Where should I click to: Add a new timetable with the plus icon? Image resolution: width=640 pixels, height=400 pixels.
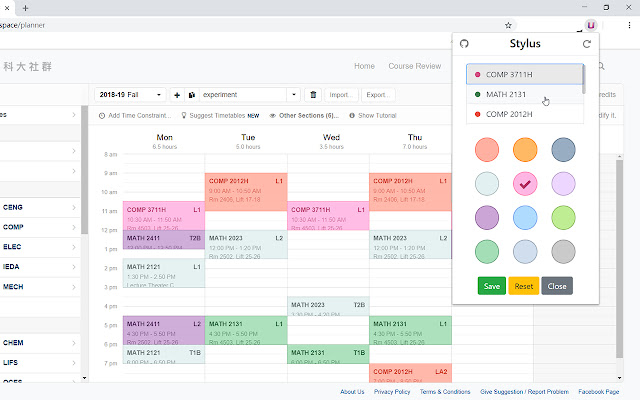point(177,95)
